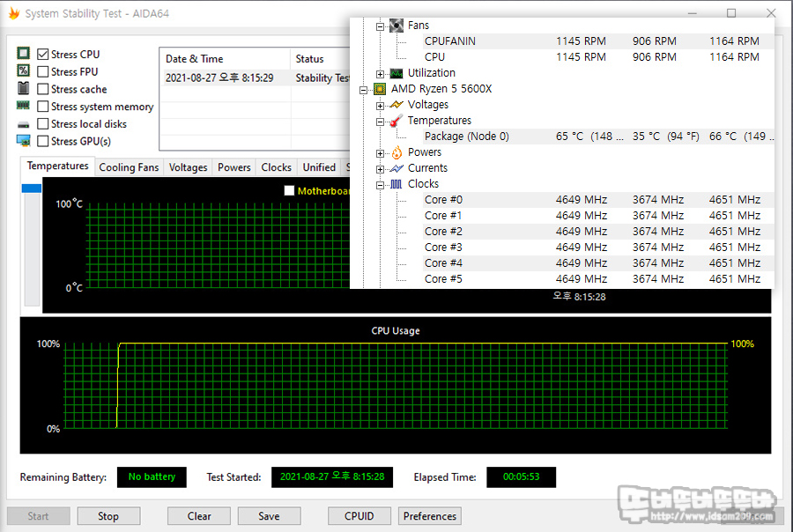Open the Unified tab
This screenshot has width=793, height=532.
point(319,167)
